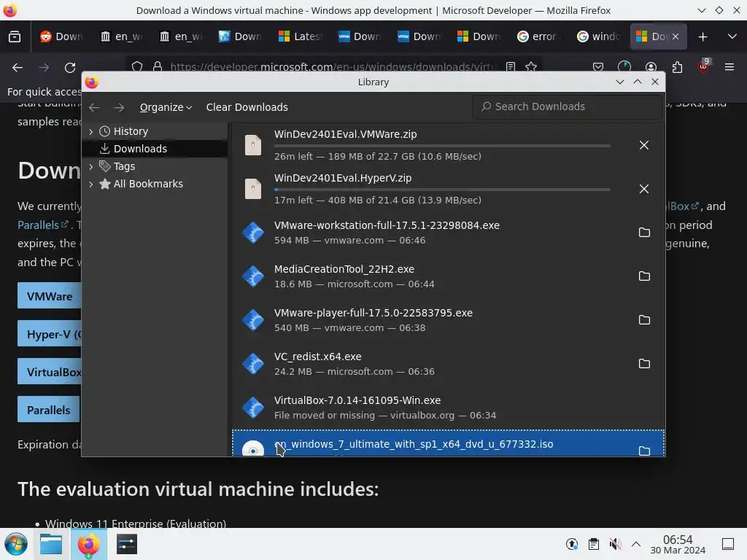Open the Organize dropdown menu
The width and height of the screenshot is (747, 560).
[x=166, y=108]
